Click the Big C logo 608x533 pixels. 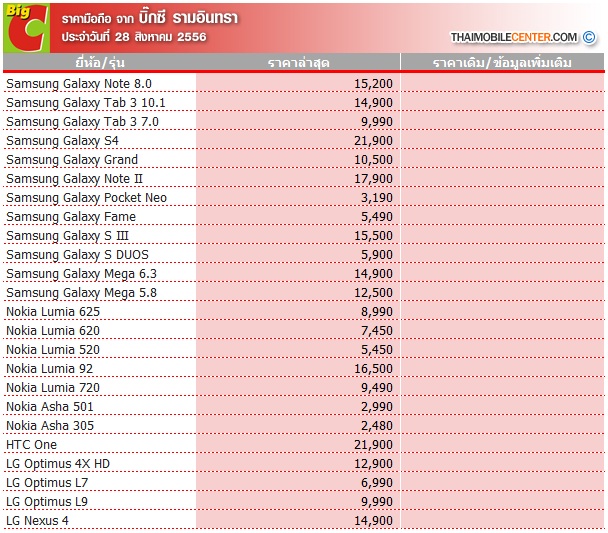26,28
